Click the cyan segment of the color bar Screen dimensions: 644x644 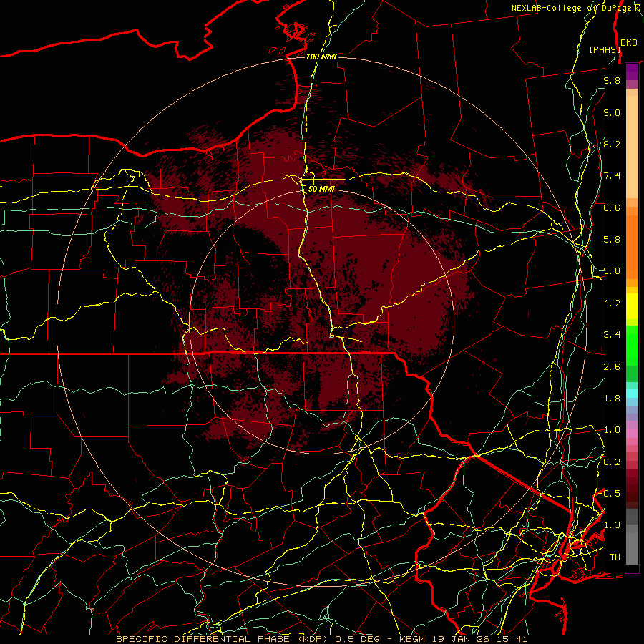632,393
